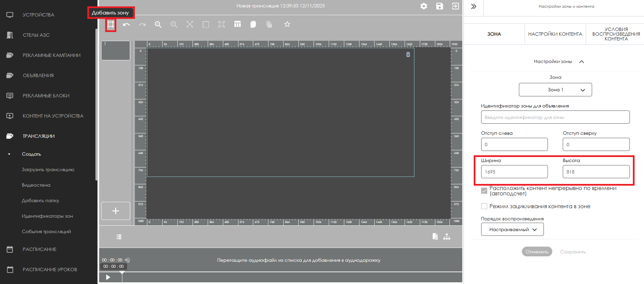Click the undo arrow icon
The width and height of the screenshot is (644, 284).
[x=126, y=25]
